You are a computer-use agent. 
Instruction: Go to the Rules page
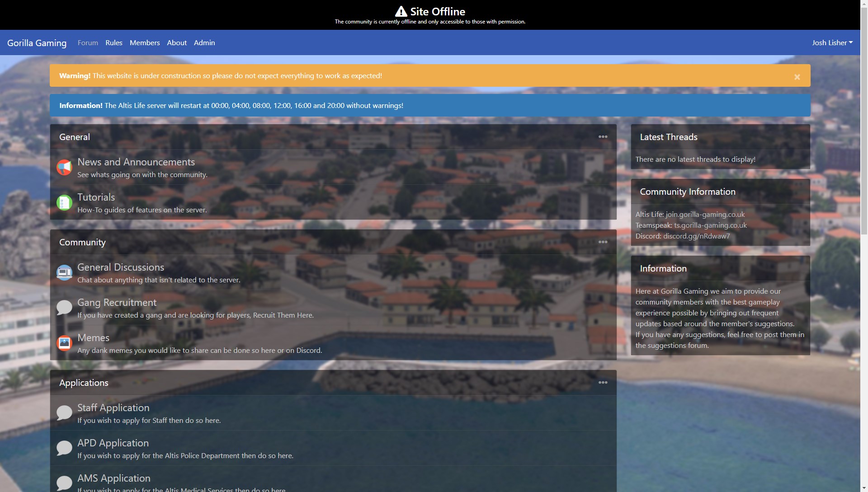[114, 43]
